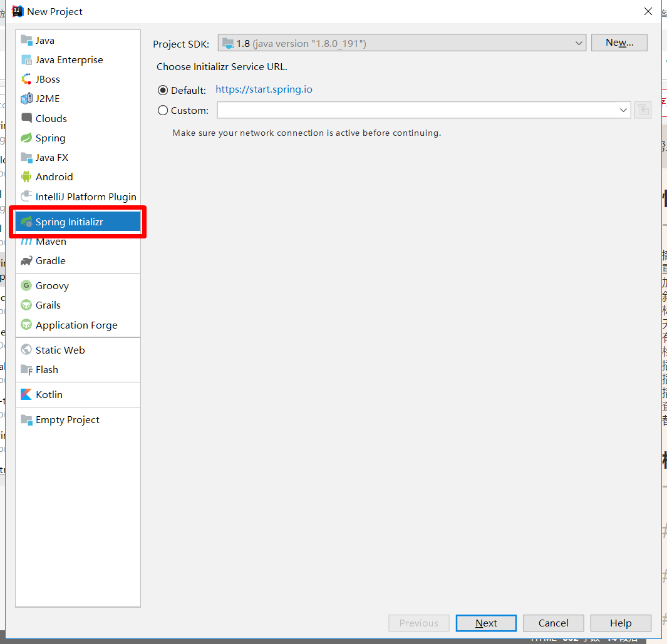Choose Groovy label in project list
The height and width of the screenshot is (644, 667).
click(53, 286)
